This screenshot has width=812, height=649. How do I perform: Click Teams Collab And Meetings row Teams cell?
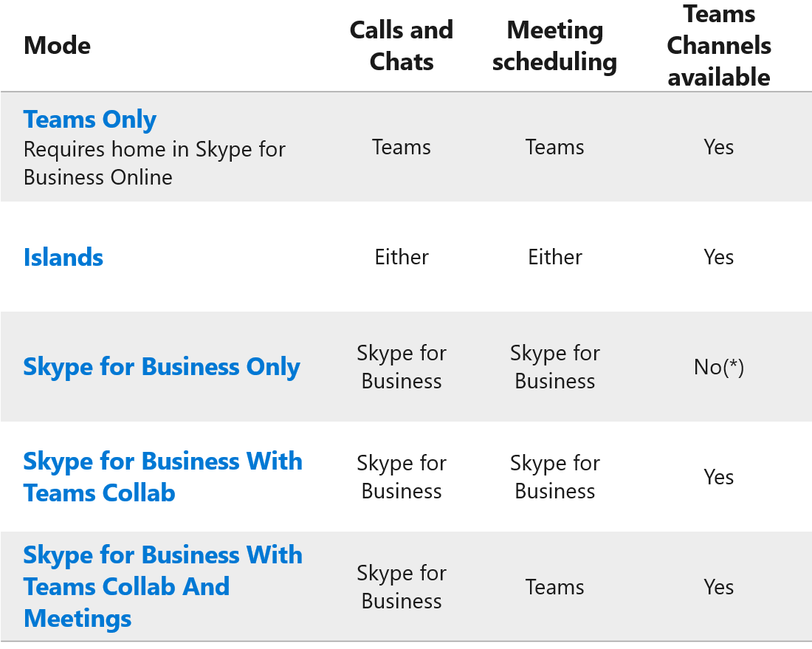point(555,587)
